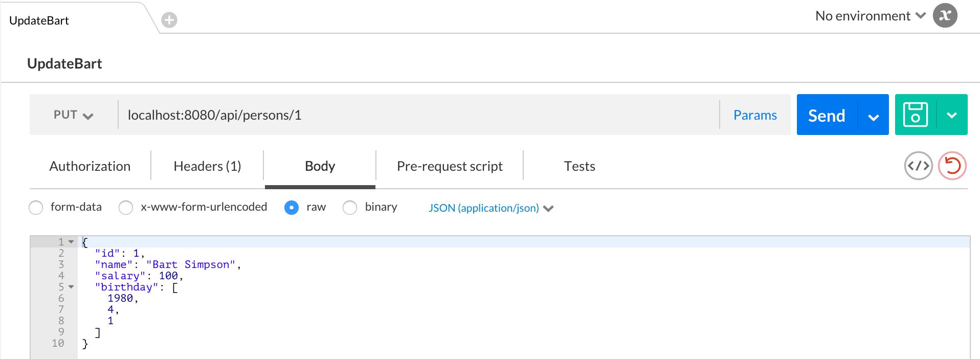
Task: Select the form-data radio button
Action: pos(36,208)
